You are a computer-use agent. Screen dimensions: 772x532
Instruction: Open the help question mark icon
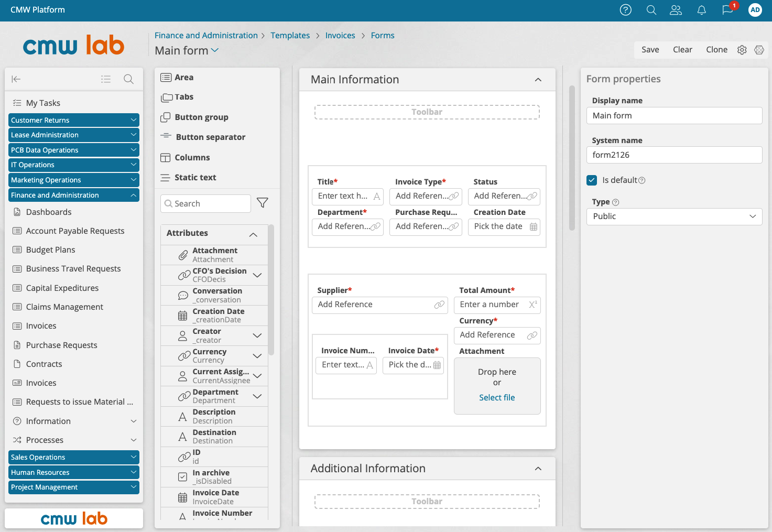click(625, 10)
